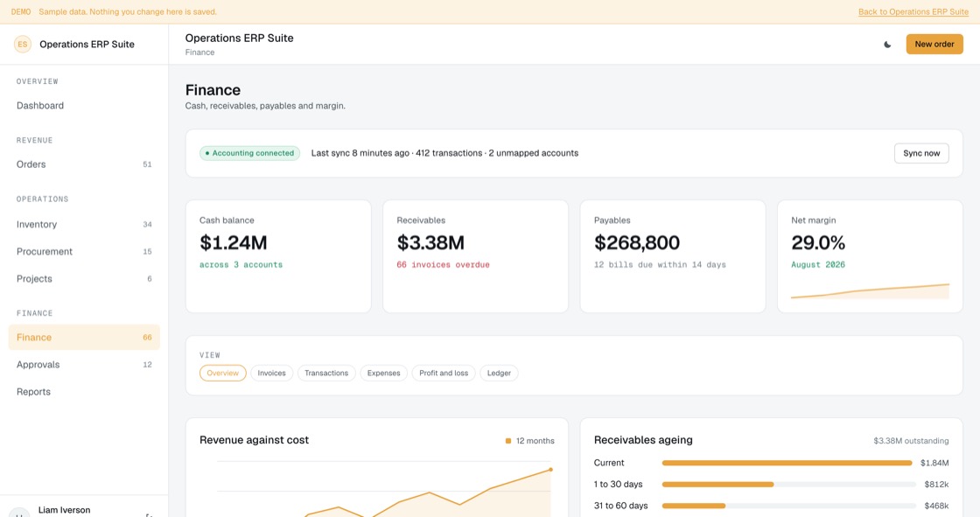Screen dimensions: 980x517
Task: Click the Finance breadcrumb under the header title
Action: pos(200,52)
